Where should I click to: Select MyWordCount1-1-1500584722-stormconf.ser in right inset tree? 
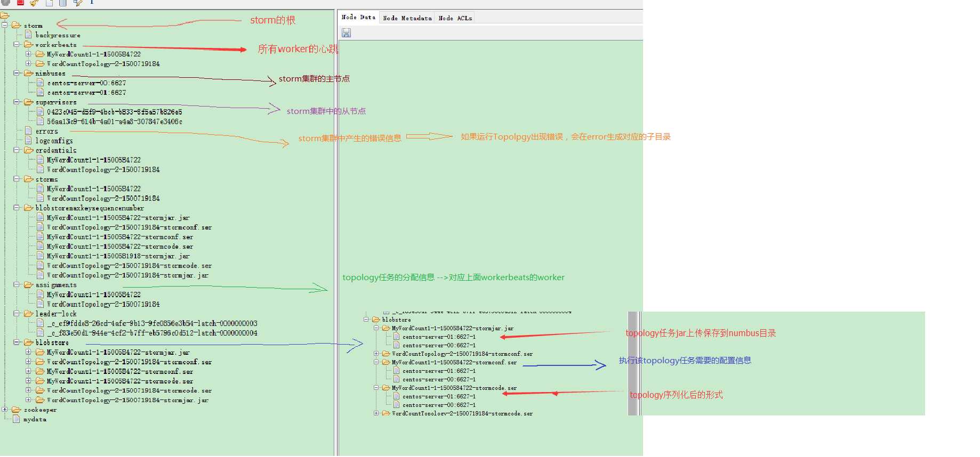coord(454,363)
